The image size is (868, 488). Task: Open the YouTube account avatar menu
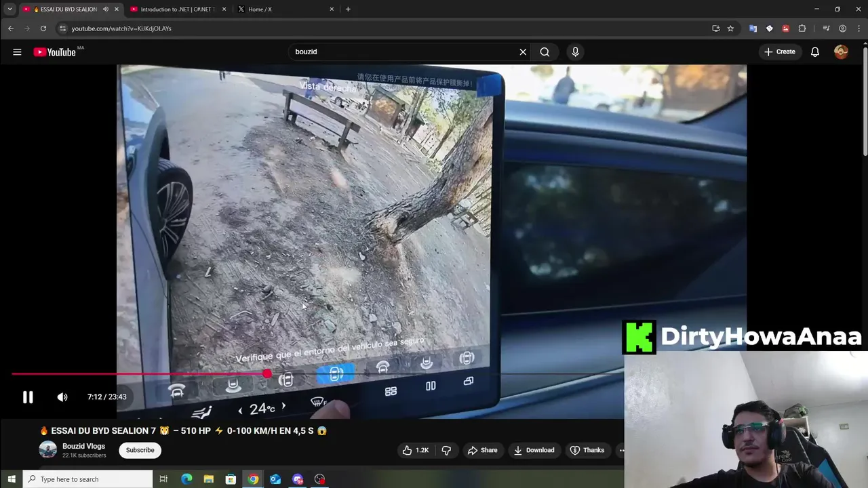(x=841, y=52)
